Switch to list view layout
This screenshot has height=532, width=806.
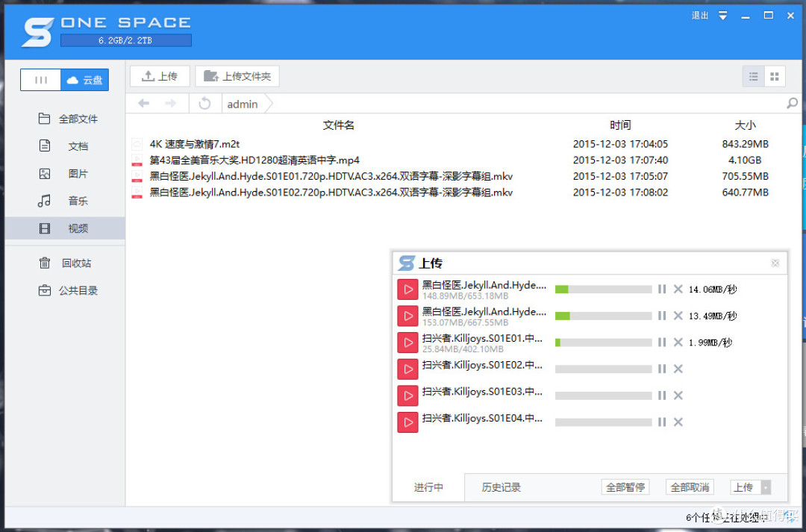coord(754,77)
